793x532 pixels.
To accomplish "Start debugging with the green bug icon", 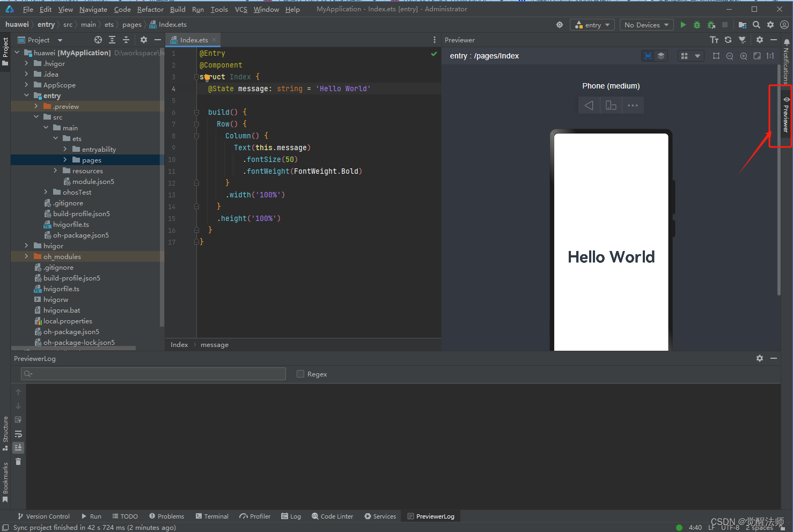I will pyautogui.click(x=697, y=25).
